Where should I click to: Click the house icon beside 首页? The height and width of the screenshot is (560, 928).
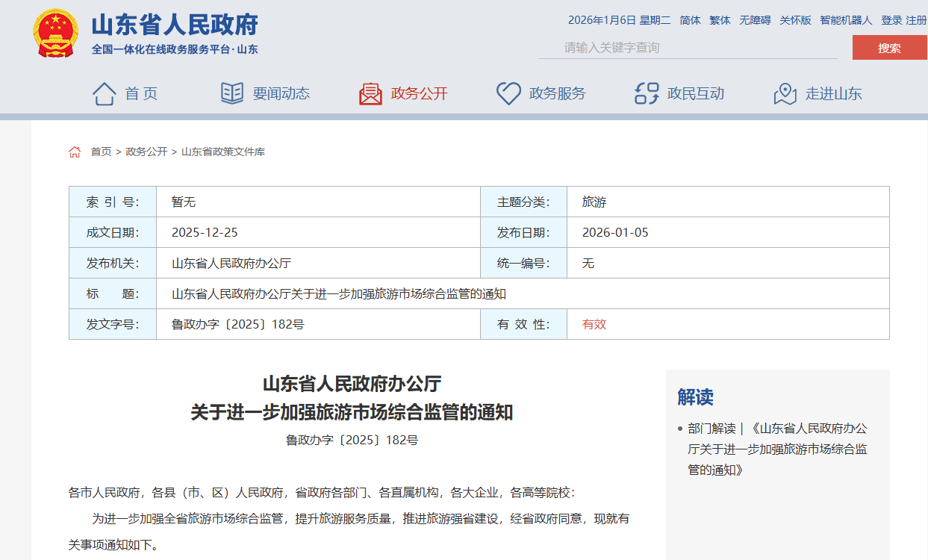point(104,94)
